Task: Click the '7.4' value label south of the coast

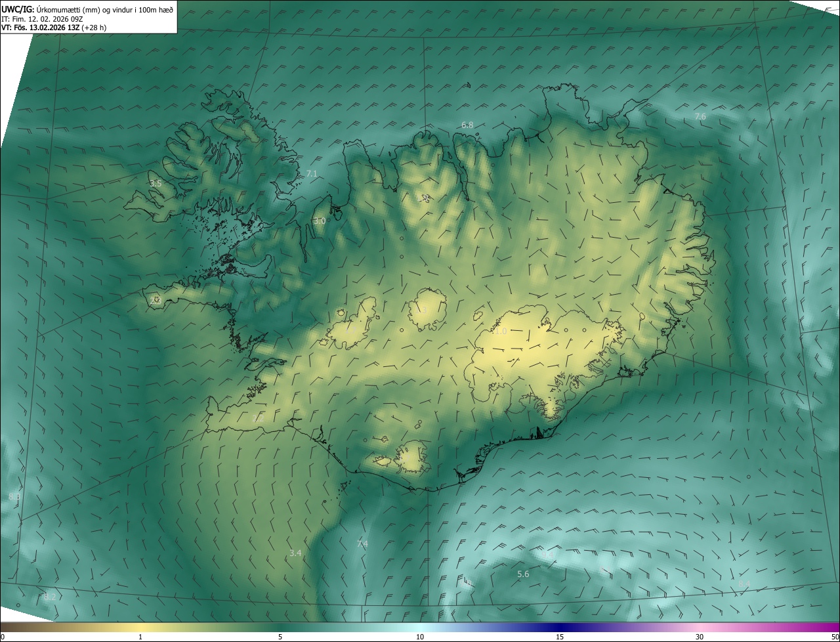Action: [362, 544]
